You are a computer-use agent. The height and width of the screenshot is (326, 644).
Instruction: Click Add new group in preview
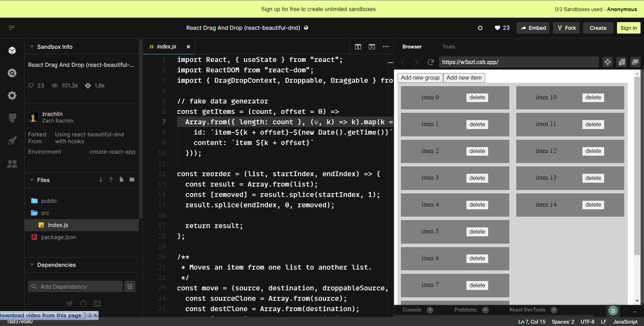tap(420, 78)
